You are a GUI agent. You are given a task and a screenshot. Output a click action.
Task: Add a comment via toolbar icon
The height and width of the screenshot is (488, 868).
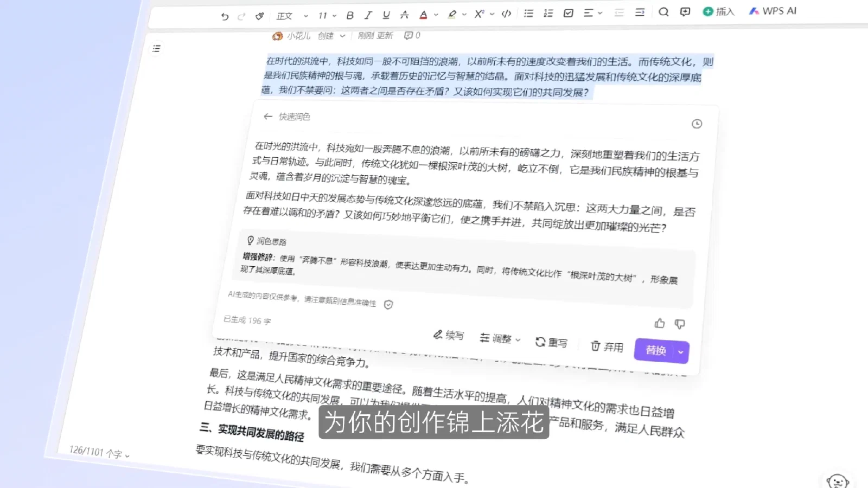click(x=685, y=12)
